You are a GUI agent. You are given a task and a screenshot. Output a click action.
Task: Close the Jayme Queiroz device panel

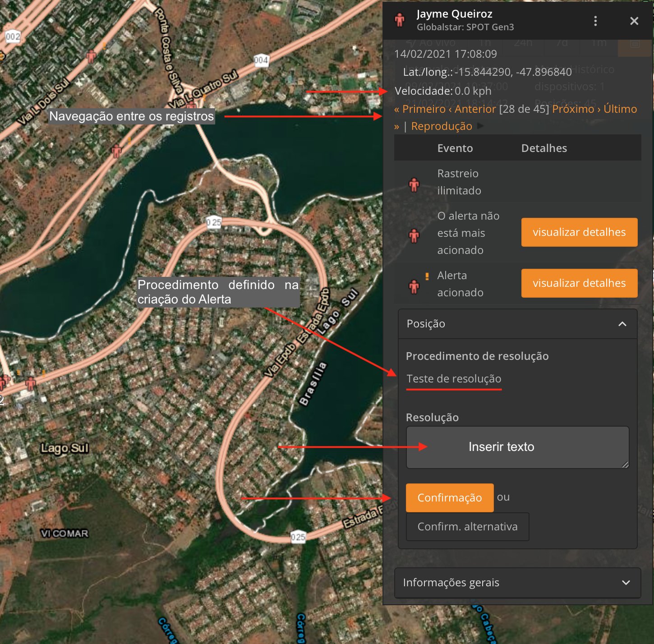click(x=634, y=21)
